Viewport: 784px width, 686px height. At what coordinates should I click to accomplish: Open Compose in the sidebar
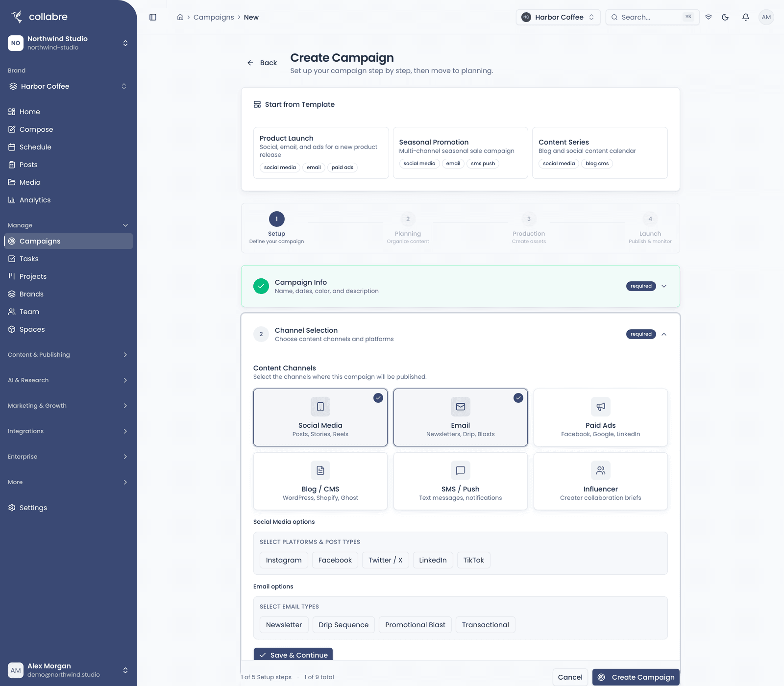click(69, 129)
